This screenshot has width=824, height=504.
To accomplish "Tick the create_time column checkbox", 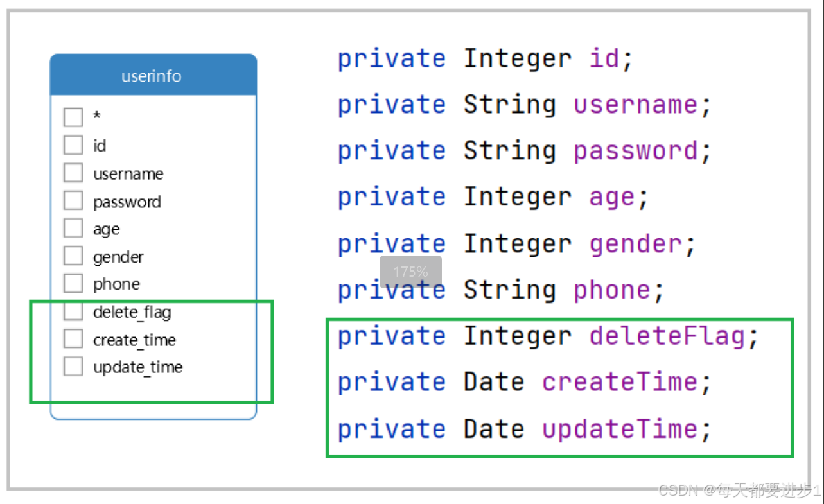I will 73,338.
